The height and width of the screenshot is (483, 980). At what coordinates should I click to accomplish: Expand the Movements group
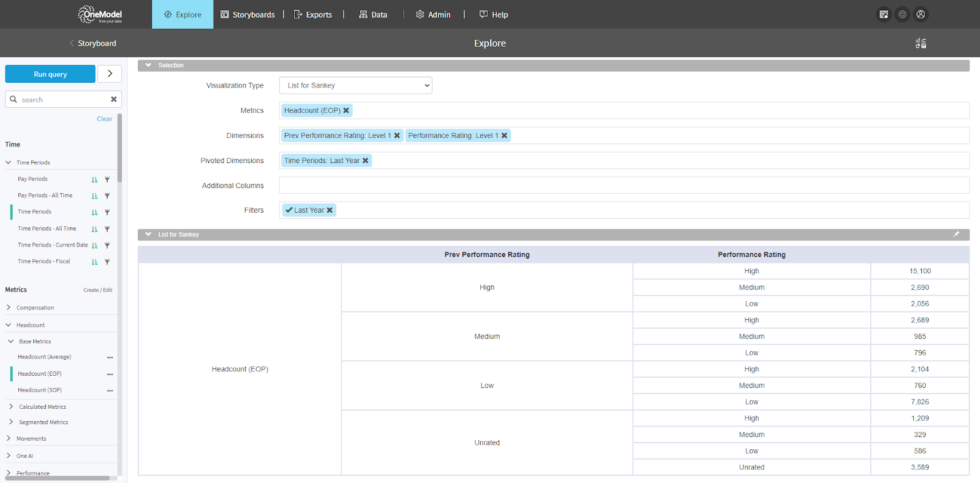9,438
